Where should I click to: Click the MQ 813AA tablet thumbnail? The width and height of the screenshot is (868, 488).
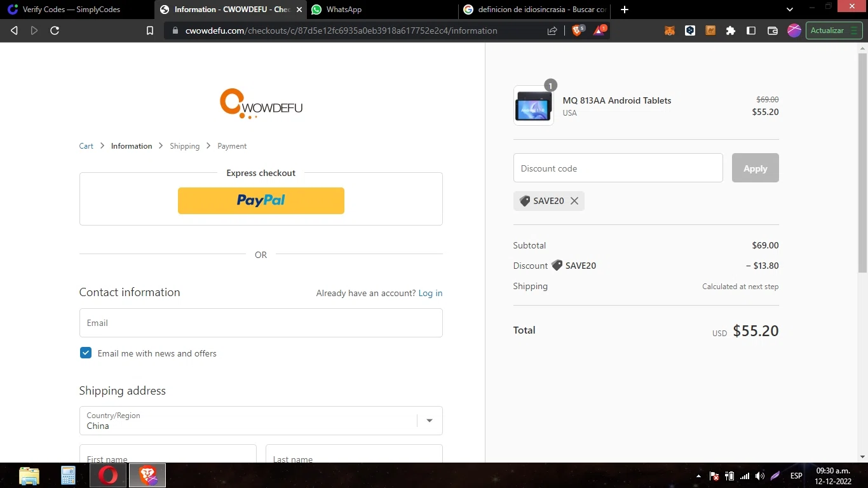(x=534, y=105)
